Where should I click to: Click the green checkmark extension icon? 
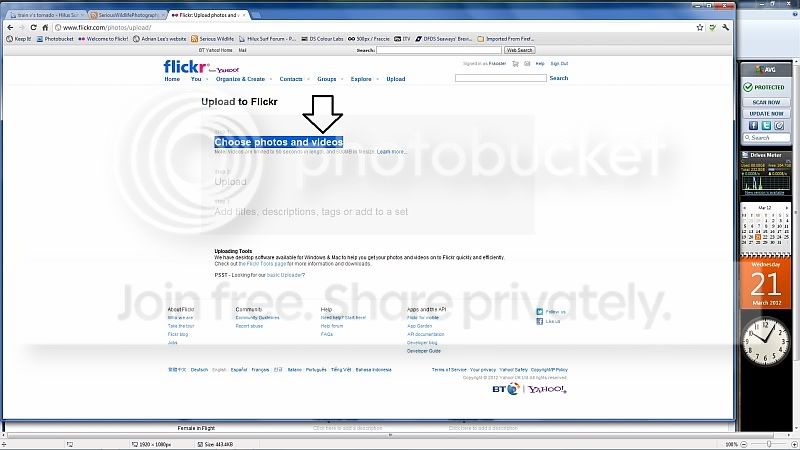[x=713, y=28]
